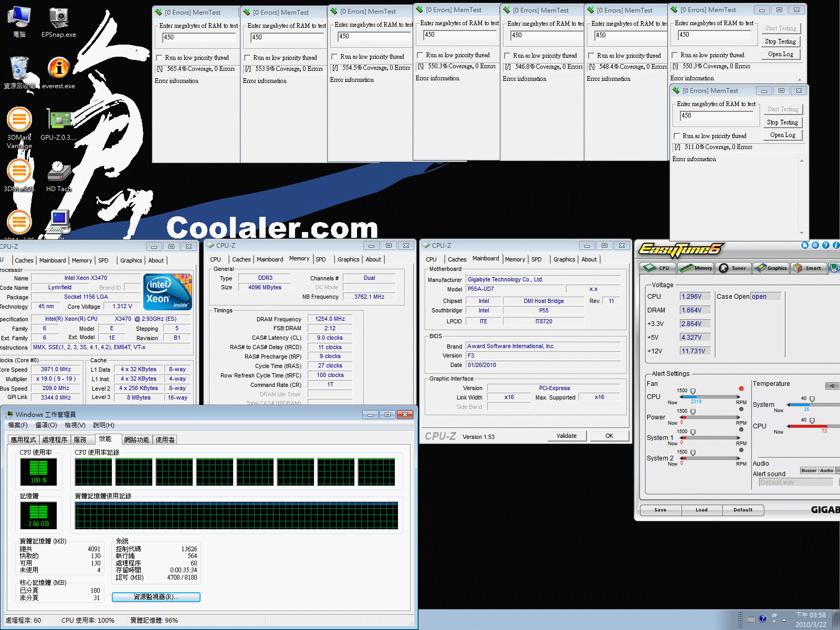
Task: Toggle the Power fan alert indicator in EasyTune6
Action: pos(741,409)
